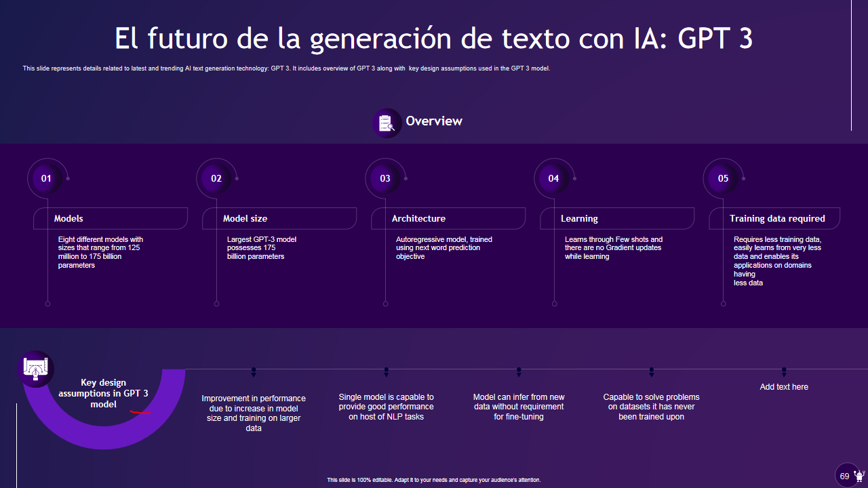Click the text Largest GPT-3 model possesses 175
Image resolution: width=868 pixels, height=488 pixels.
click(262, 248)
